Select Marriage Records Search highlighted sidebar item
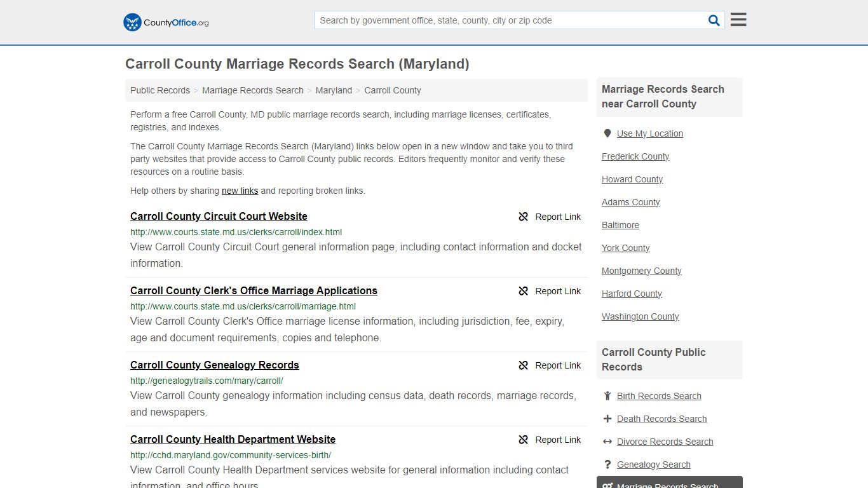The width and height of the screenshot is (868, 488). [x=670, y=482]
